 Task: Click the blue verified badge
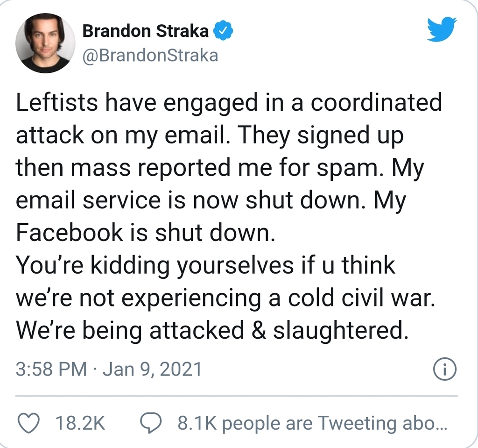(x=224, y=32)
